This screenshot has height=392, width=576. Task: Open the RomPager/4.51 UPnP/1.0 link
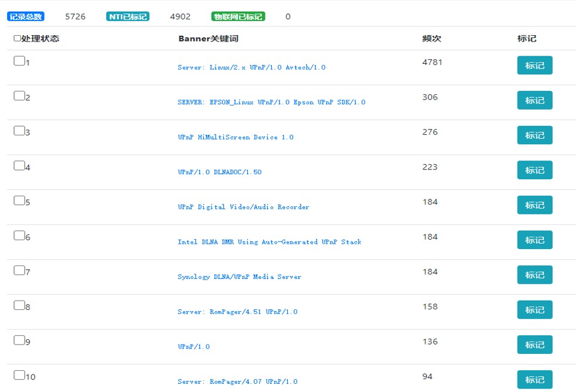click(x=237, y=312)
